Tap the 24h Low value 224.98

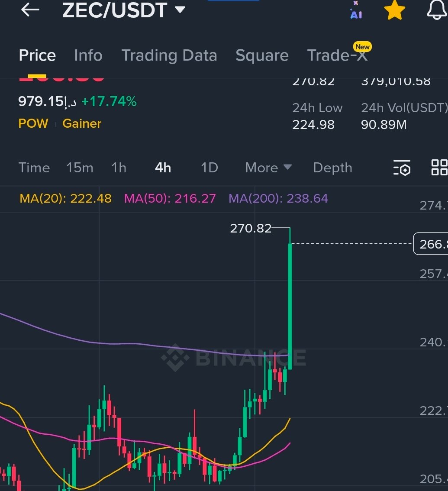click(313, 125)
